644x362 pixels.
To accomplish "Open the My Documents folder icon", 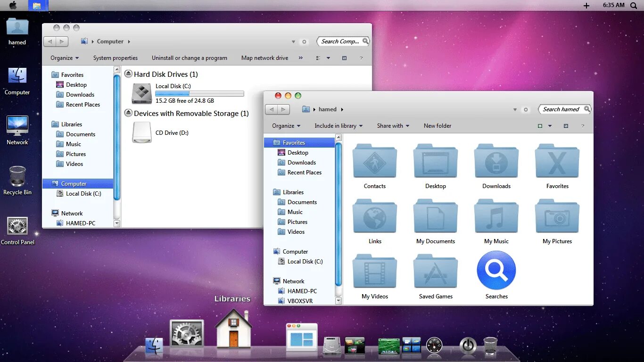I will (436, 216).
